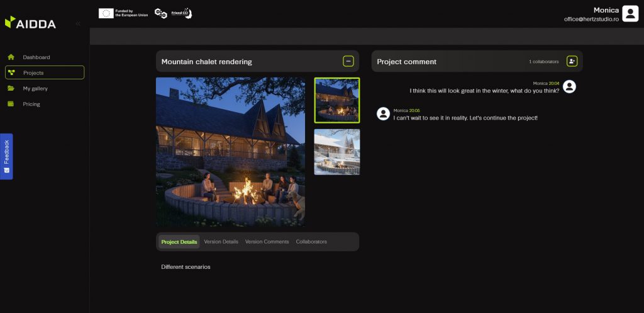Click the Funded by European Union logo
Viewport: 644px width, 313px height.
123,13
